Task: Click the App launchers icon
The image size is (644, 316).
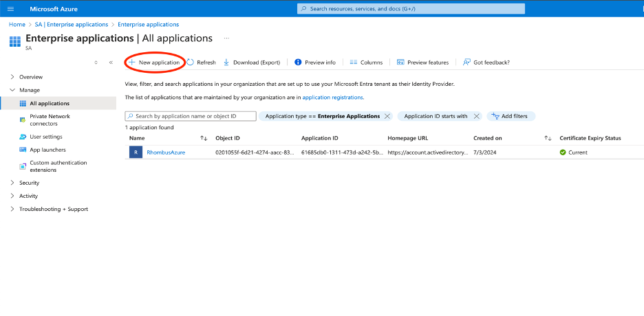Action: pos(23,150)
